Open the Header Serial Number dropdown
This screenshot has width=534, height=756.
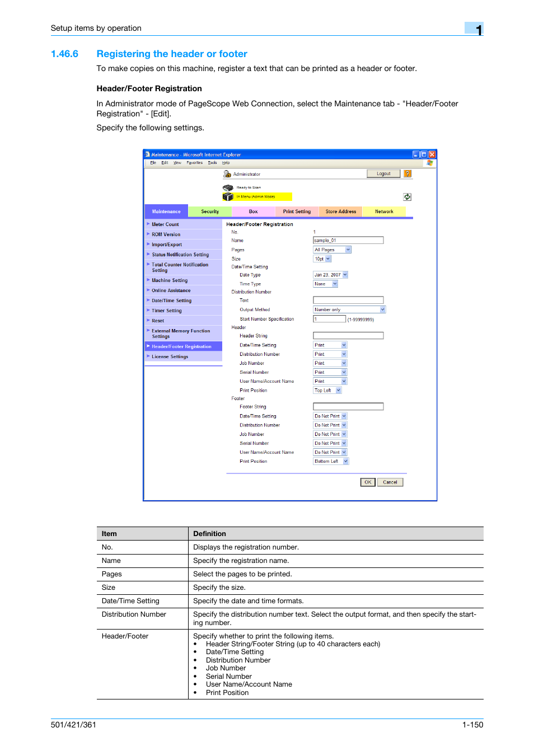click(x=330, y=372)
